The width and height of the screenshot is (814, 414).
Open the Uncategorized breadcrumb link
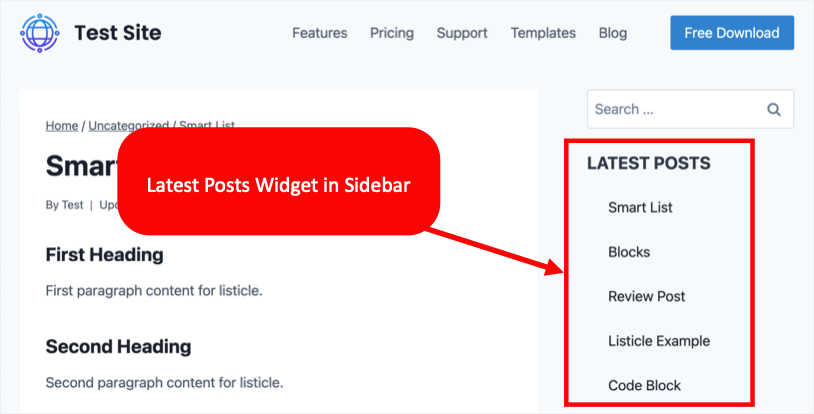(x=128, y=126)
